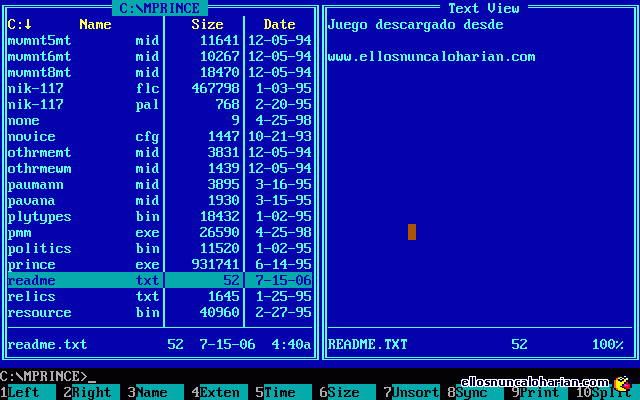Click www.ellosnuncaloharian.com in Text View
This screenshot has height=400, width=640.
pos(431,56)
